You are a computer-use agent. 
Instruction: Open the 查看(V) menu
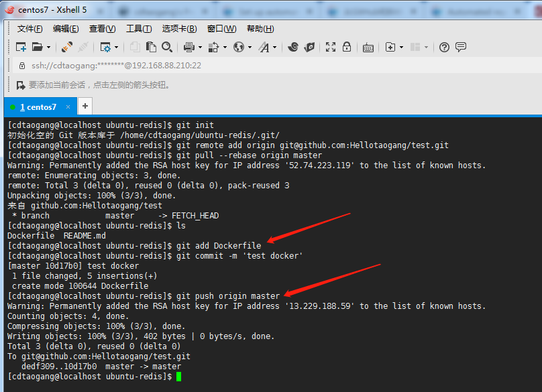(x=103, y=29)
